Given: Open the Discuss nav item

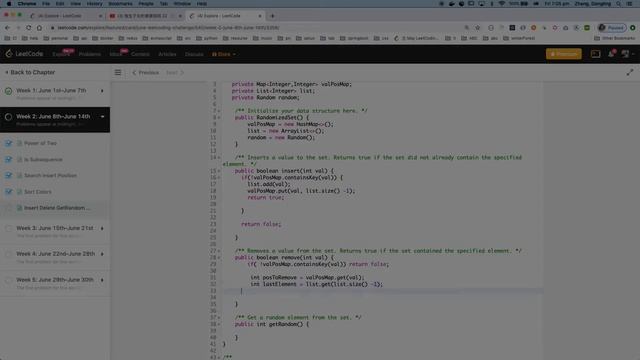Looking at the screenshot, I should click(194, 54).
